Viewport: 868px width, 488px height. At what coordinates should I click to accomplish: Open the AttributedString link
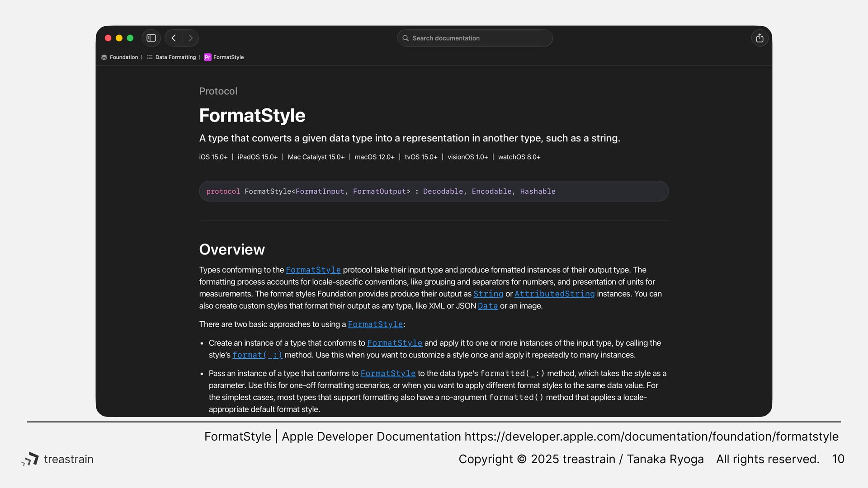(555, 294)
